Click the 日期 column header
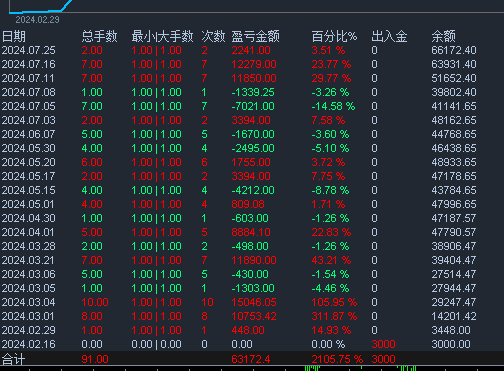 pos(14,36)
